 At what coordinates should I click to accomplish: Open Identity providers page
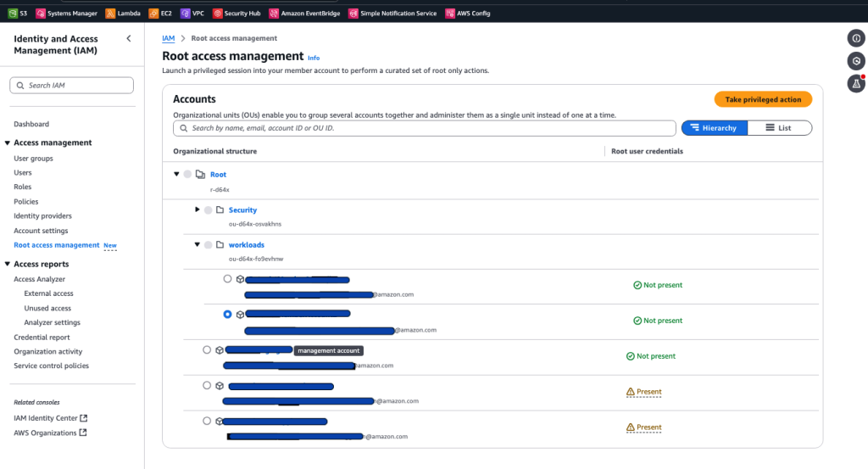pyautogui.click(x=42, y=216)
